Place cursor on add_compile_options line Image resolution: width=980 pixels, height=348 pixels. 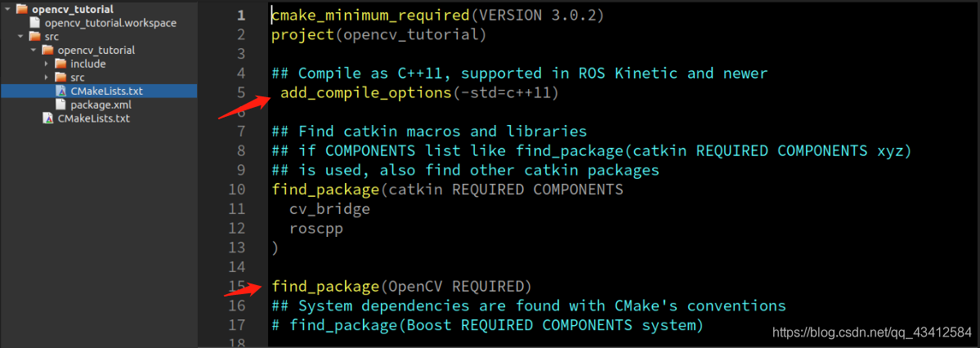pos(418,94)
